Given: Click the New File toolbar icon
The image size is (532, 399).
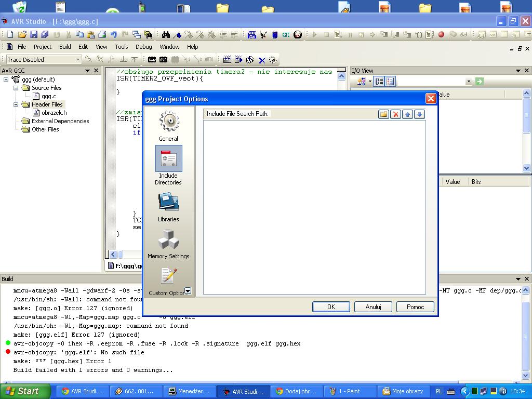Looking at the screenshot, I should point(10,34).
